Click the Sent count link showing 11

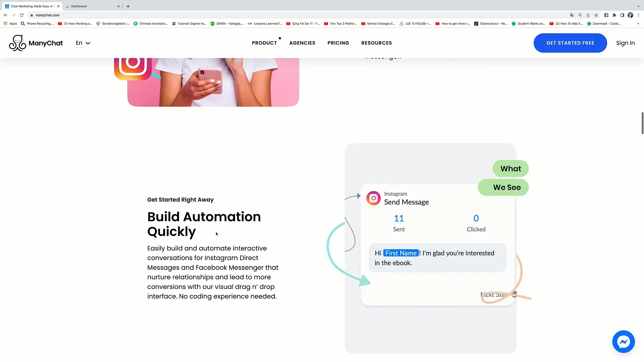click(398, 218)
